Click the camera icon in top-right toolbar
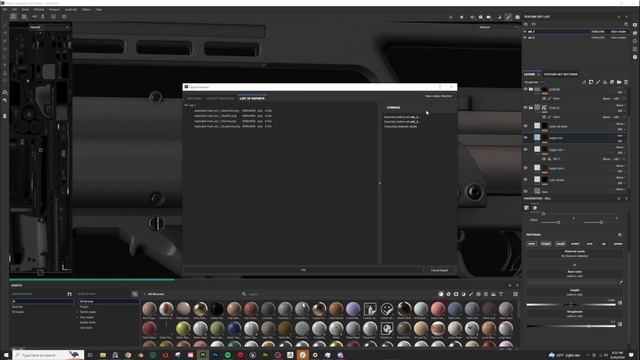Screen dimensions: 640x360 coord(489,17)
